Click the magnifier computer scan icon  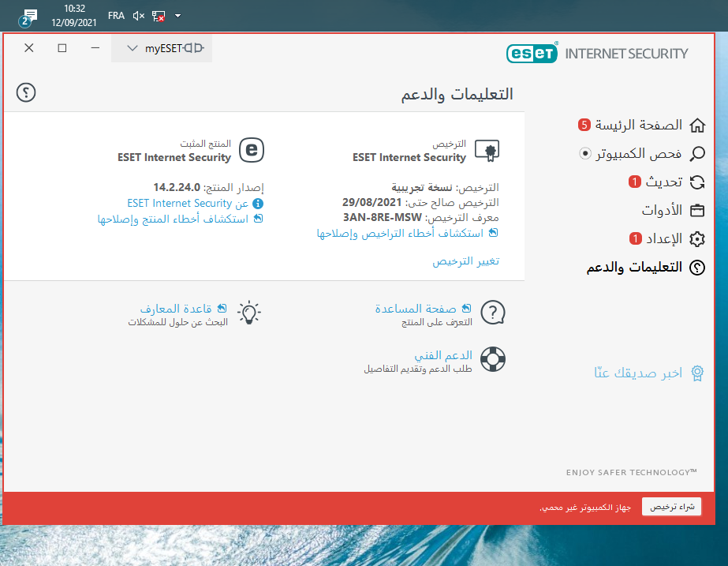click(697, 153)
